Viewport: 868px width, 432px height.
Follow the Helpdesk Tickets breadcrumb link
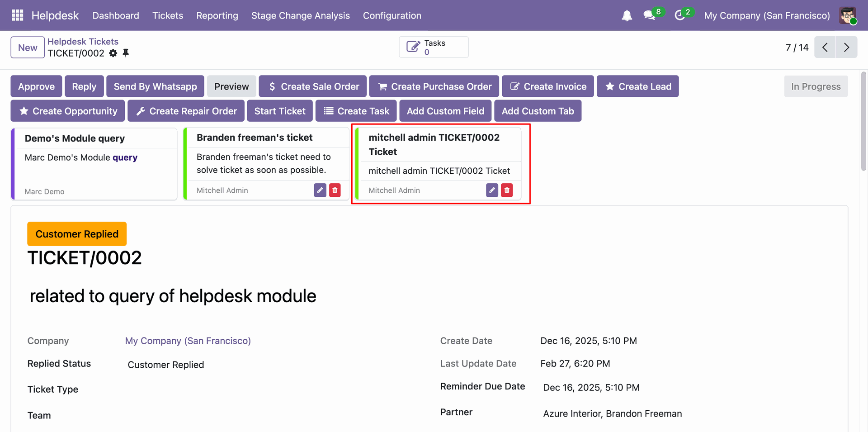tap(83, 42)
